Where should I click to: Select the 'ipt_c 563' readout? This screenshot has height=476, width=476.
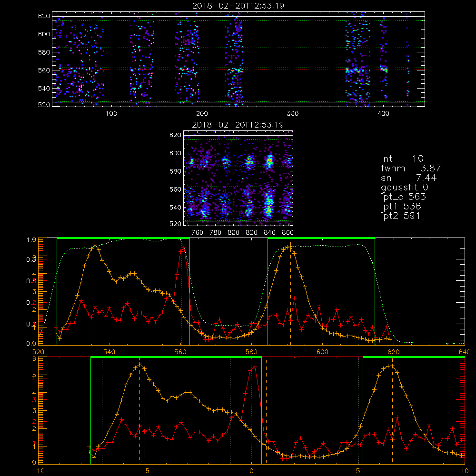tap(404, 197)
